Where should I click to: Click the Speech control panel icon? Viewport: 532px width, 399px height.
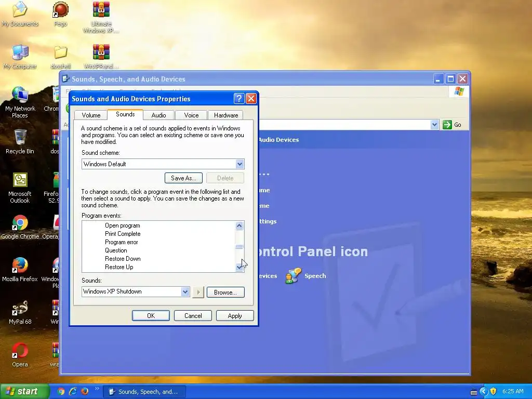tap(294, 275)
